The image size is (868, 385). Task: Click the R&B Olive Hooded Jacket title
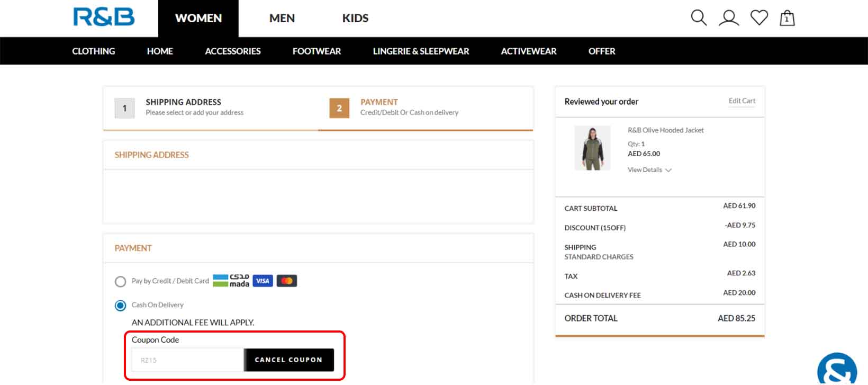pos(666,130)
